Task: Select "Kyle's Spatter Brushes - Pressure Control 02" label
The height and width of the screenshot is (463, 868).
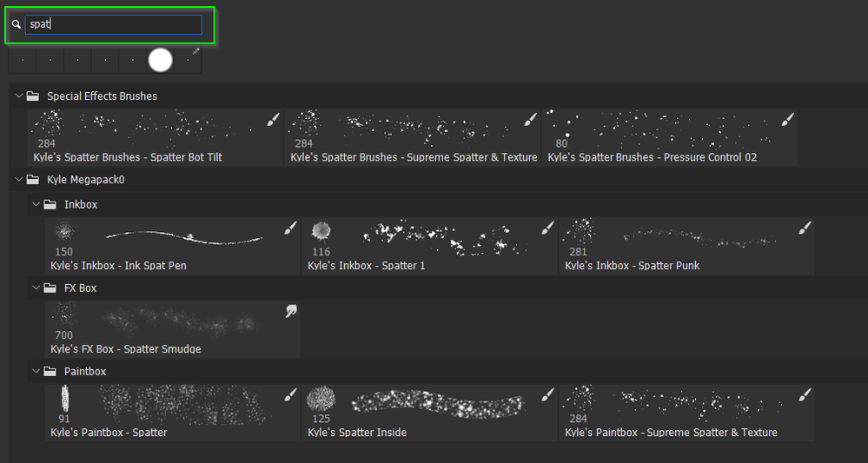Action: (653, 157)
